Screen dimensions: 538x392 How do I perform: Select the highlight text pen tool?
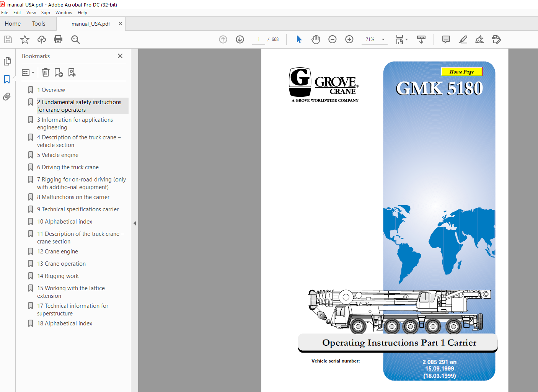[463, 39]
